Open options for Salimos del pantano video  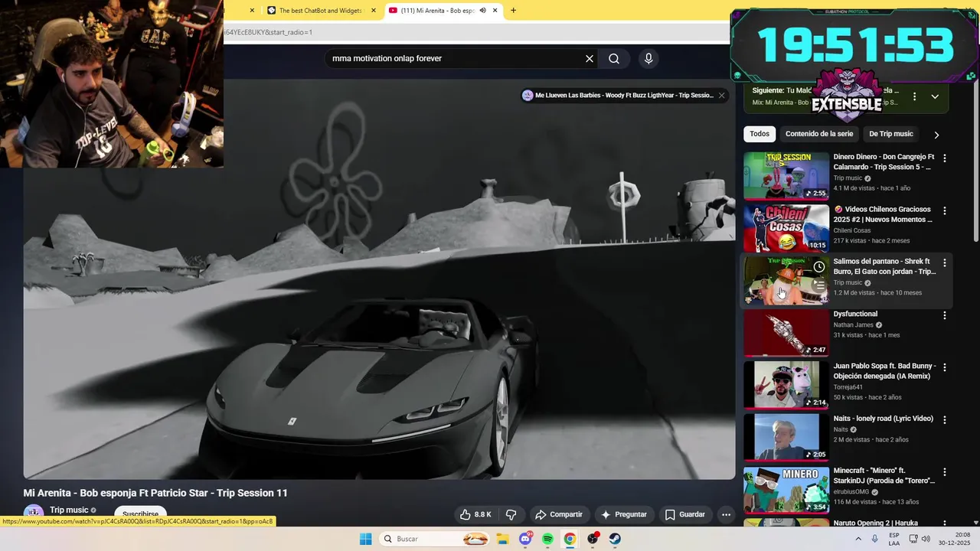click(x=944, y=262)
